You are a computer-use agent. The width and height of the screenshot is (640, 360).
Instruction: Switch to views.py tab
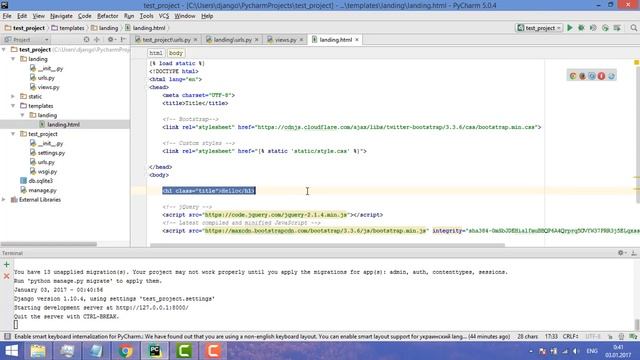coord(285,40)
